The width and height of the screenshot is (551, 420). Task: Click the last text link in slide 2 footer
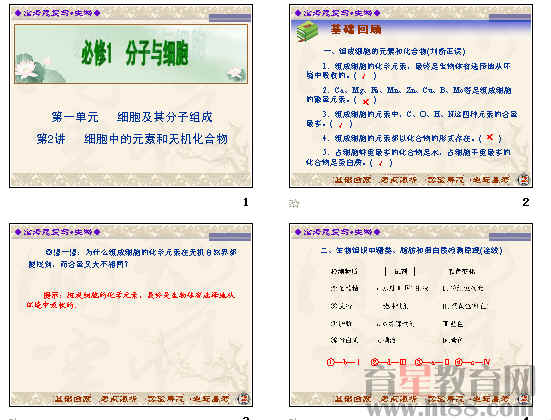pos(490,180)
